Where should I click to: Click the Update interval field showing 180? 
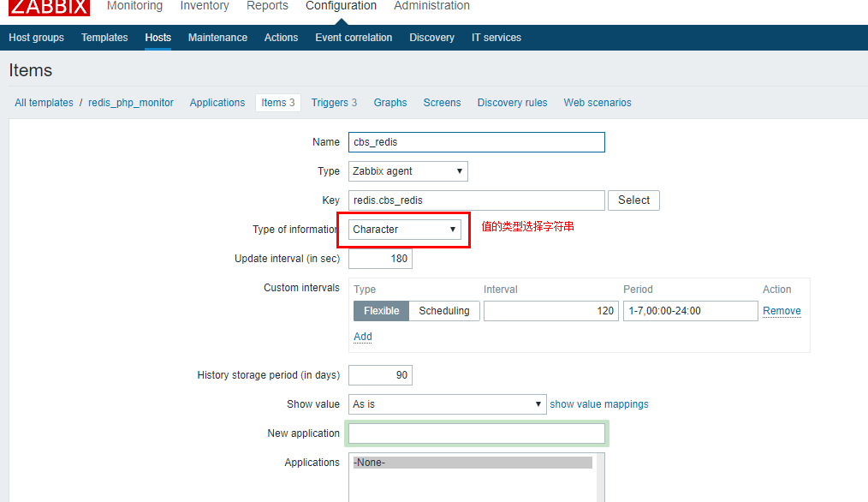click(380, 259)
